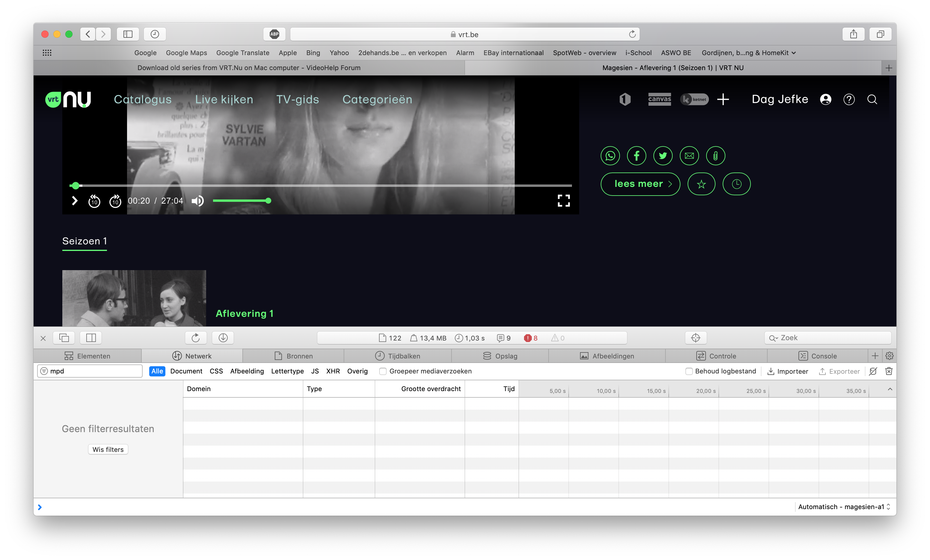Open the Catalogus menu
Viewport: 930px width, 560px height.
click(x=143, y=99)
